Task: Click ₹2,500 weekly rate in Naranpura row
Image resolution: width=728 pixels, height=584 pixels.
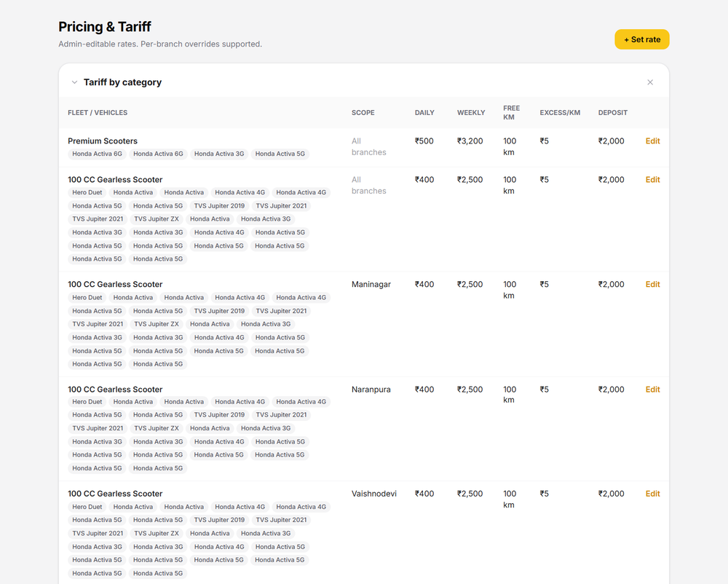Action: click(470, 390)
